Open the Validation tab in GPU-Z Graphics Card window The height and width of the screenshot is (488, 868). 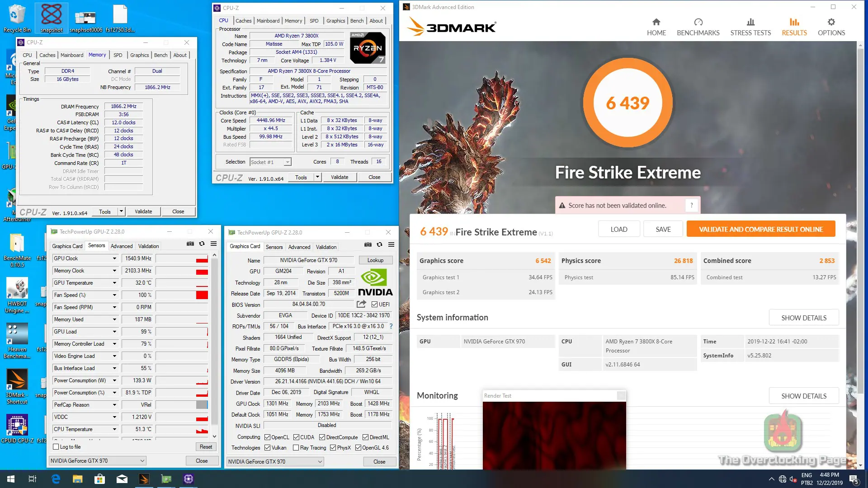(x=326, y=247)
